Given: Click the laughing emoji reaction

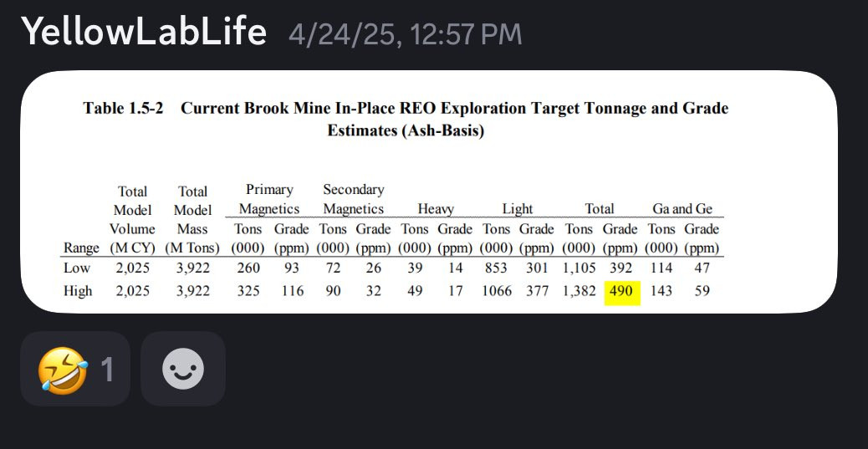Looking at the screenshot, I should point(75,369).
